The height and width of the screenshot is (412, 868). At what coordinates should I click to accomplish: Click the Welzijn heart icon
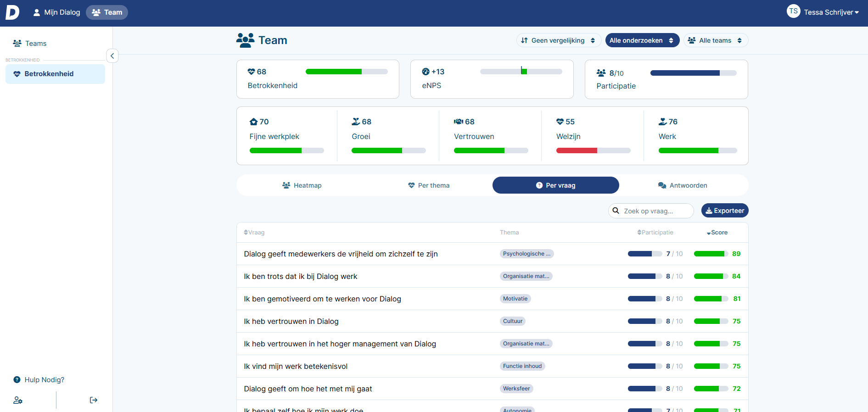(560, 122)
